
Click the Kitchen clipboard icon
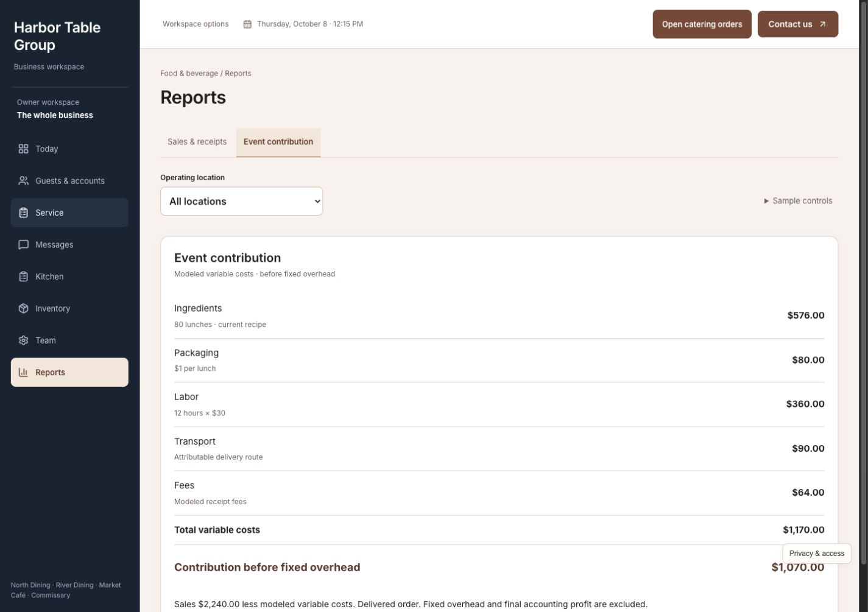click(x=23, y=276)
